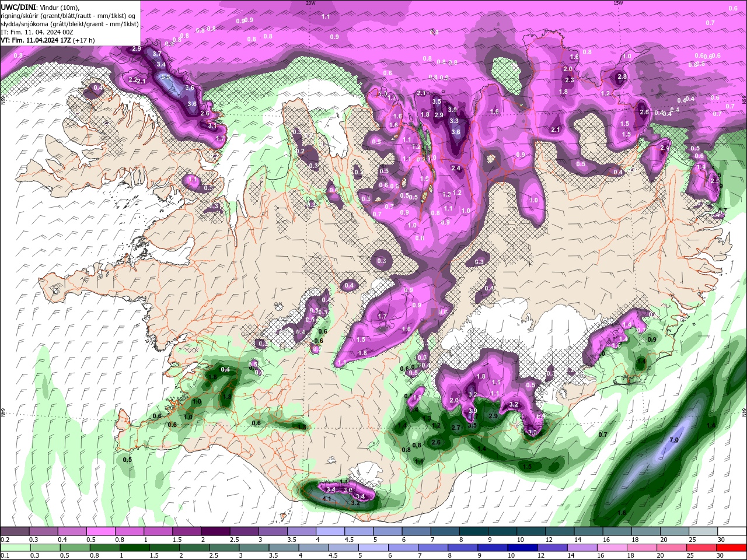The width and height of the screenshot is (747, 560).
Task: Click the 2.8 snowfall value in the northeast
Action: 622,76
